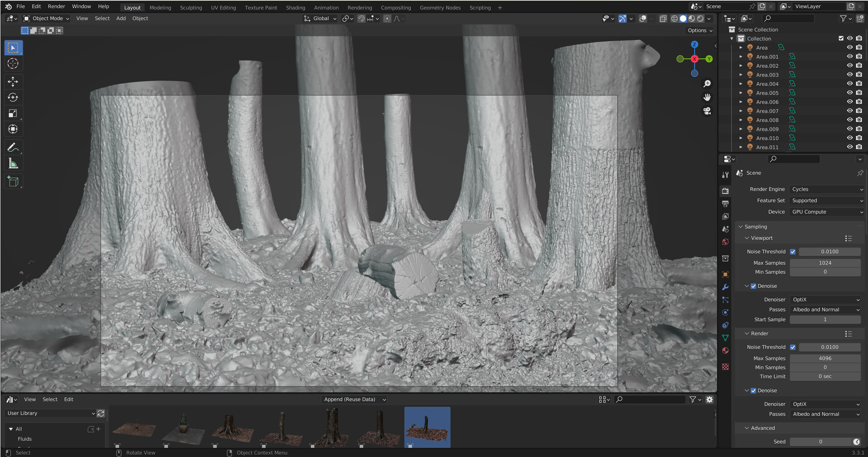Adjust the Seed slider under Advanced
The height and width of the screenshot is (457, 868).
[x=820, y=442]
